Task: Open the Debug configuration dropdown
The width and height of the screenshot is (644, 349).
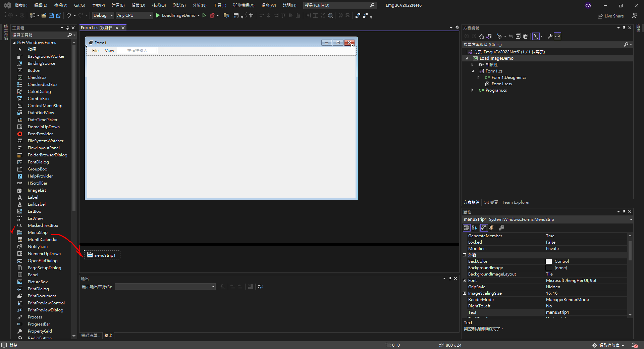Action: click(103, 15)
